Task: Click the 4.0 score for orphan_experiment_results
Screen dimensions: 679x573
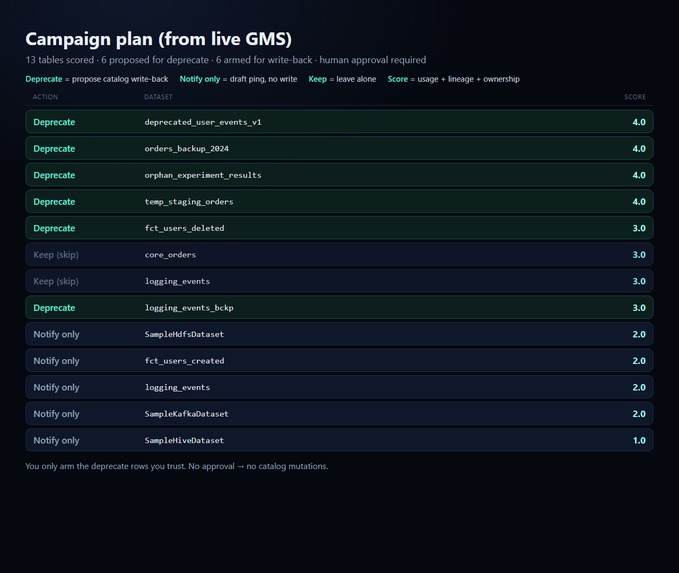Action: tap(639, 175)
